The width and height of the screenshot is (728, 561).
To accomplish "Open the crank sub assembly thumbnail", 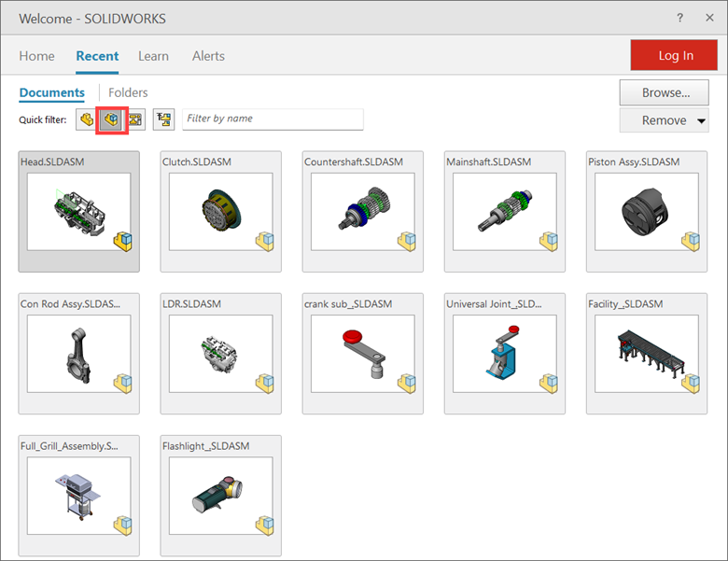I will point(363,354).
